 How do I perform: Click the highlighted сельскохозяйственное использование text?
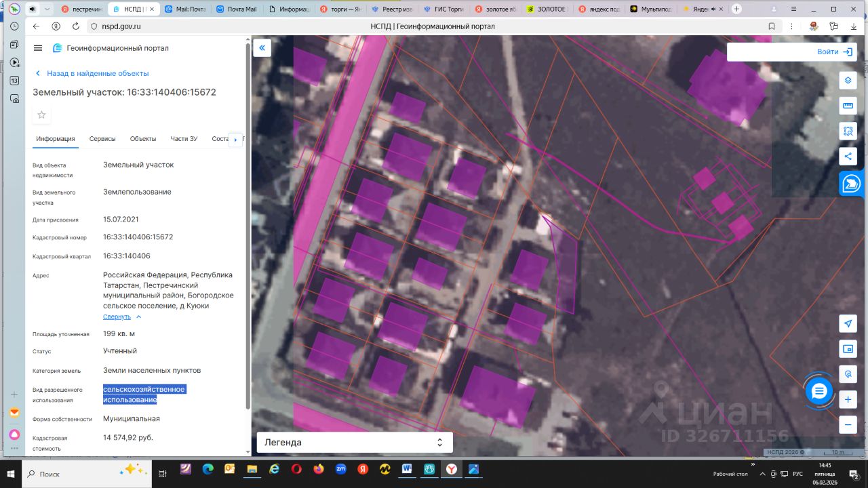click(x=144, y=394)
